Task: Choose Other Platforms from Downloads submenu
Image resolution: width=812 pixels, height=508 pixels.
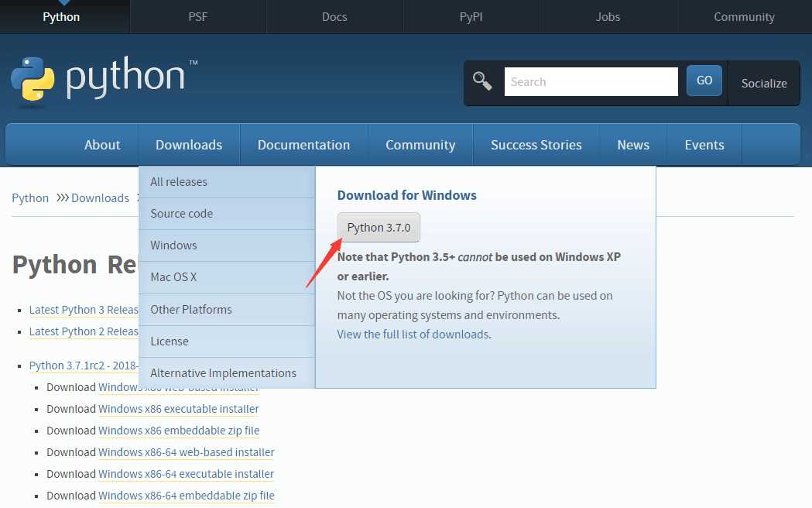Action: point(227,309)
